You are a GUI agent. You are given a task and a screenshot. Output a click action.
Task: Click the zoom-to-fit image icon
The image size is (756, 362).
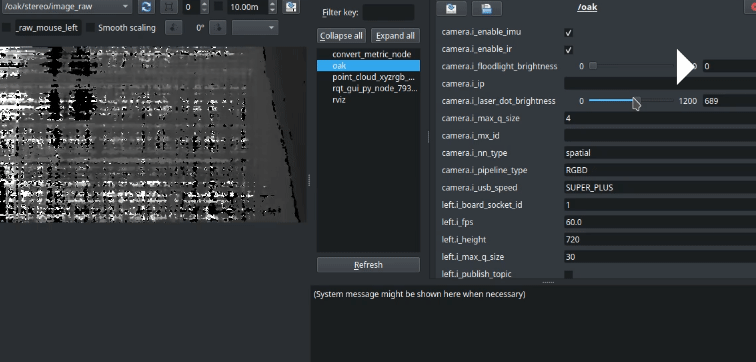coord(169,7)
